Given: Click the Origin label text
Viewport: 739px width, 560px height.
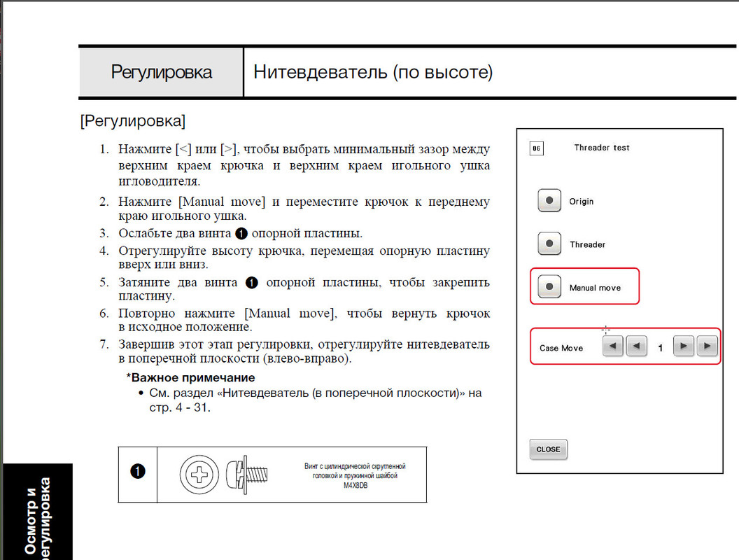Looking at the screenshot, I should (x=581, y=202).
